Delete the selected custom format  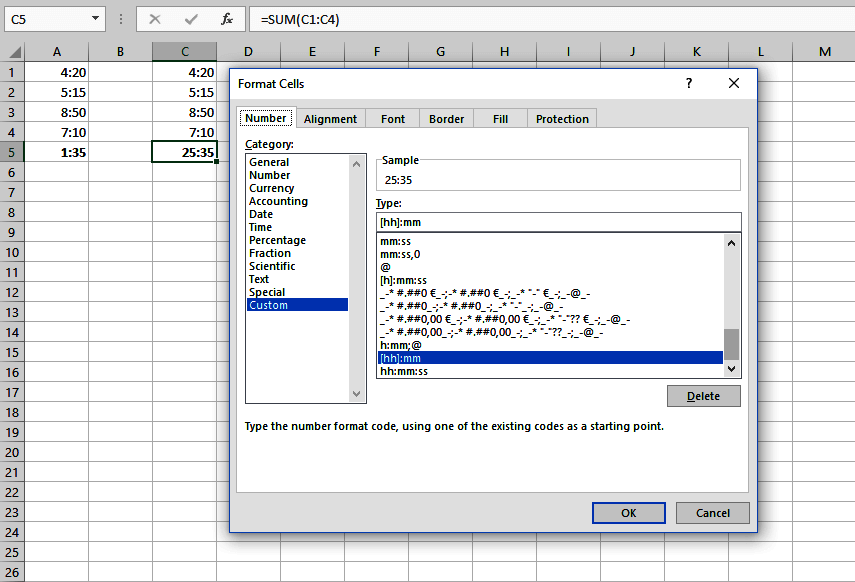click(x=703, y=396)
